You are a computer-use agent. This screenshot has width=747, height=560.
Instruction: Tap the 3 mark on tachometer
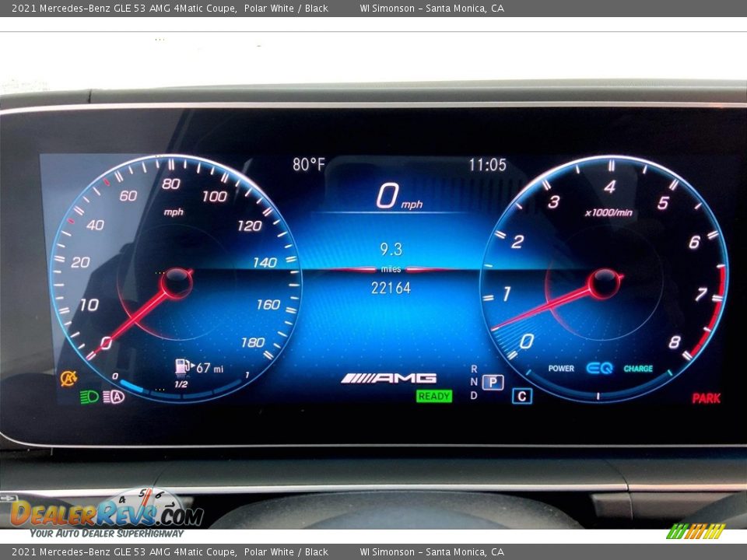coord(553,202)
